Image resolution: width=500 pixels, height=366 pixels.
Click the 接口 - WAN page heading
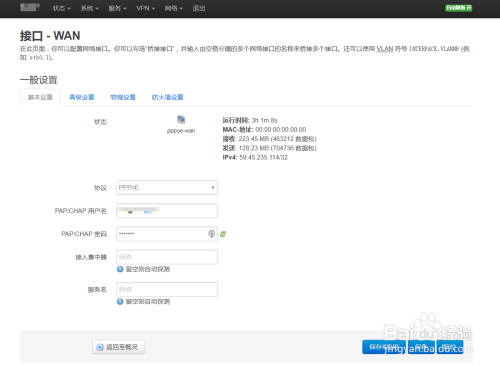coord(50,36)
